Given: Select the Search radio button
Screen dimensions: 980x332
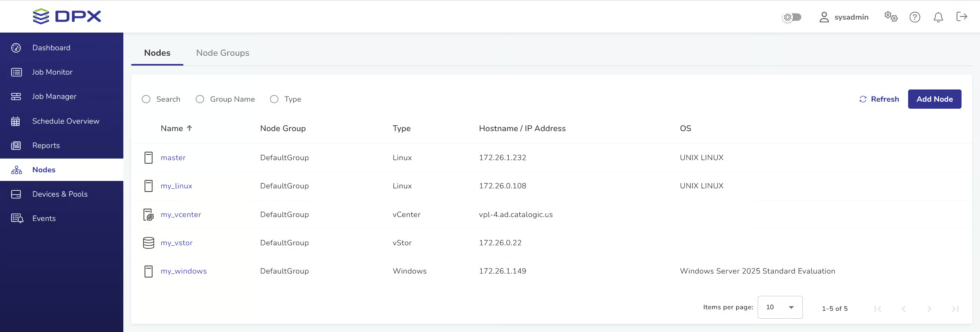Looking at the screenshot, I should click(146, 99).
